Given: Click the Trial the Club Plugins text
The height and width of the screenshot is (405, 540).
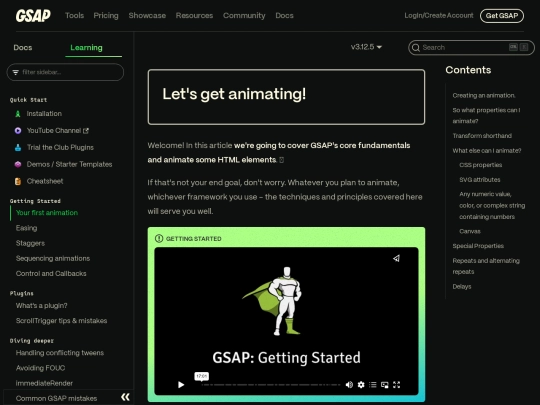Looking at the screenshot, I should click(60, 147).
